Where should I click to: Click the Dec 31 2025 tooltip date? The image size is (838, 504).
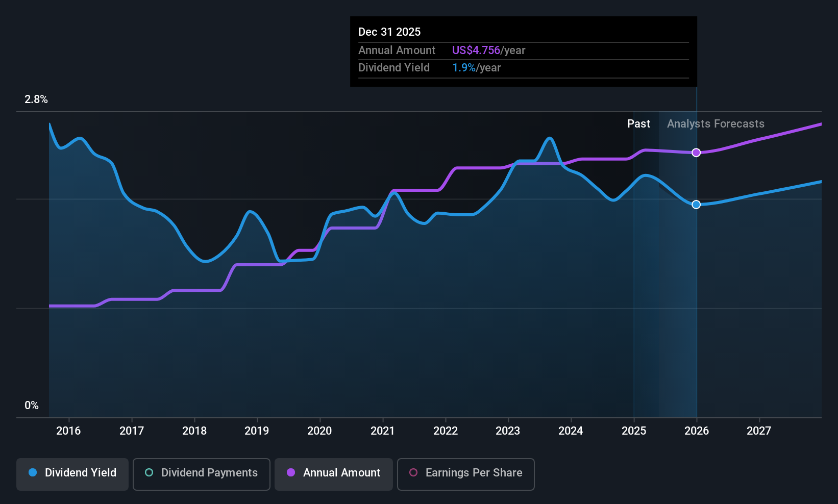tap(389, 32)
